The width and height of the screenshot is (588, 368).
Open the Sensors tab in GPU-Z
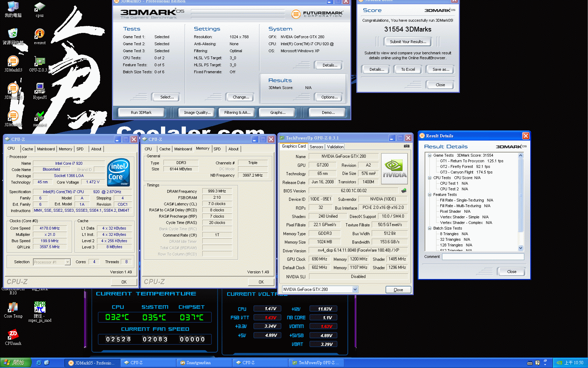click(316, 147)
